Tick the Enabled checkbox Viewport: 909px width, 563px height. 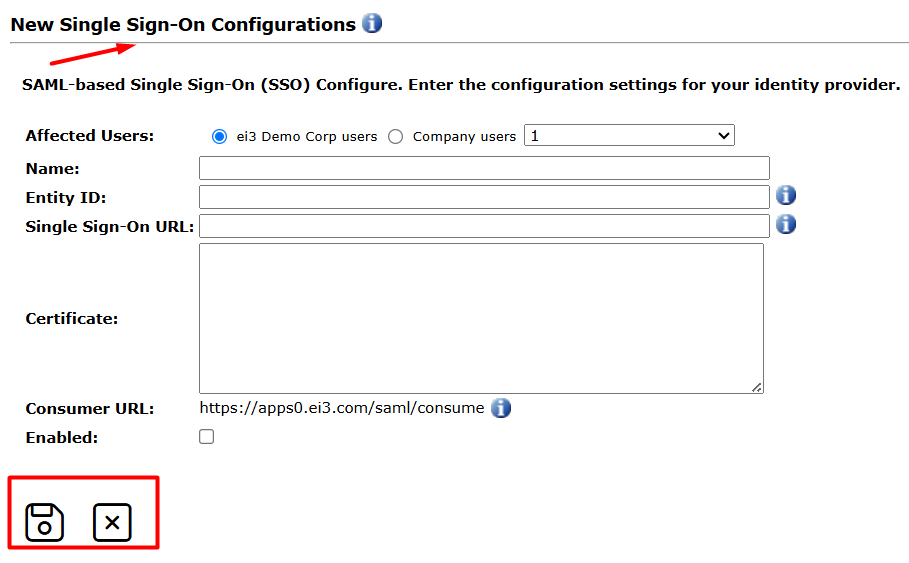tap(206, 437)
